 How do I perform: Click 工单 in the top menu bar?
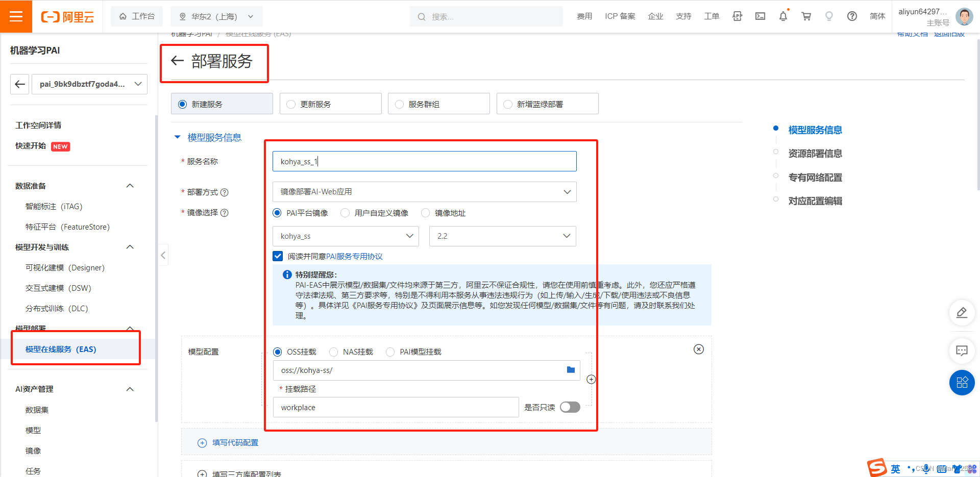pyautogui.click(x=711, y=16)
